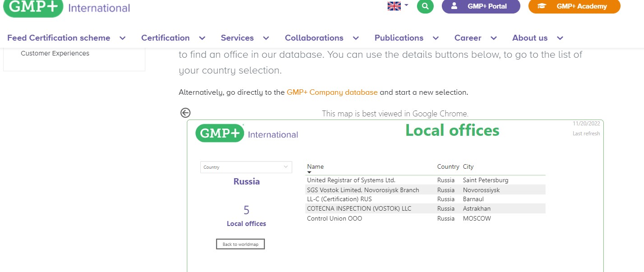Open the Services menu

pos(237,38)
